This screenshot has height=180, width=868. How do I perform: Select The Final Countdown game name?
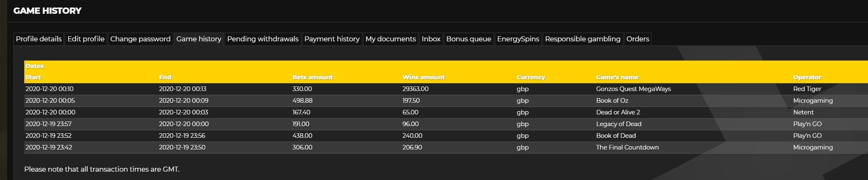(627, 147)
